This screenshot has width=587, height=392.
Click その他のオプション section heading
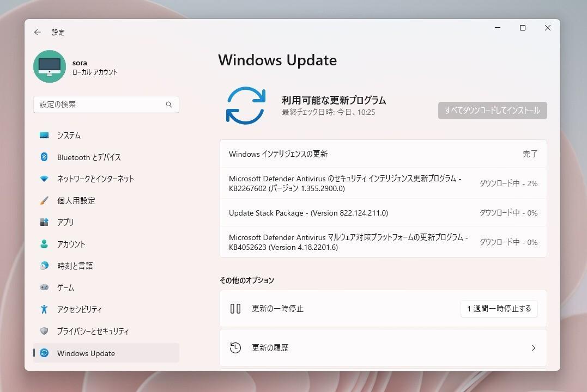247,280
